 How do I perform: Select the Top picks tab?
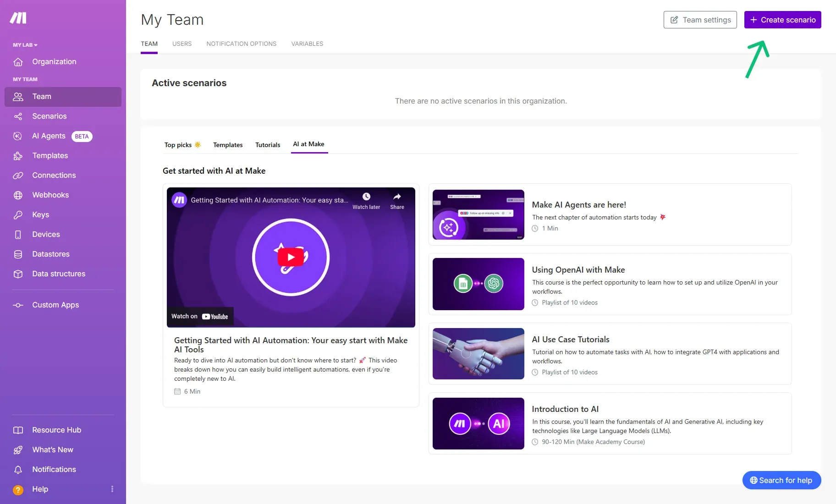182,145
